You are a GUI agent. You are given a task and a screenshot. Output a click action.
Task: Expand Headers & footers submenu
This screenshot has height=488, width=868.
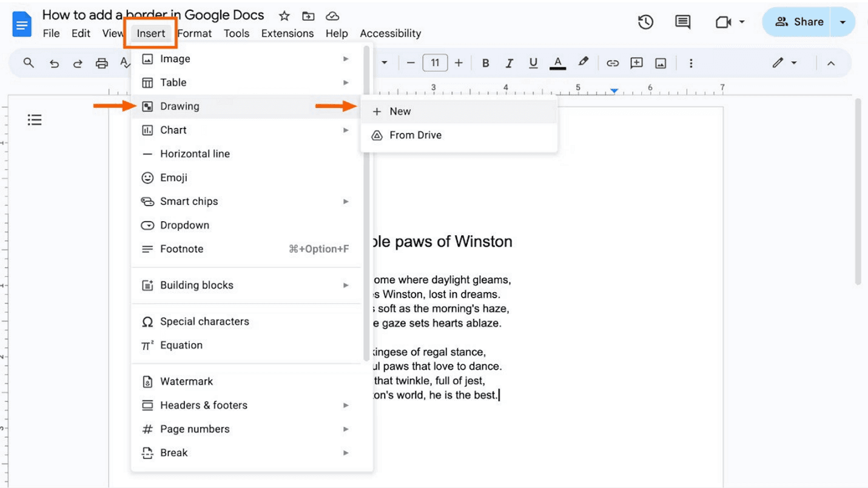click(246, 405)
